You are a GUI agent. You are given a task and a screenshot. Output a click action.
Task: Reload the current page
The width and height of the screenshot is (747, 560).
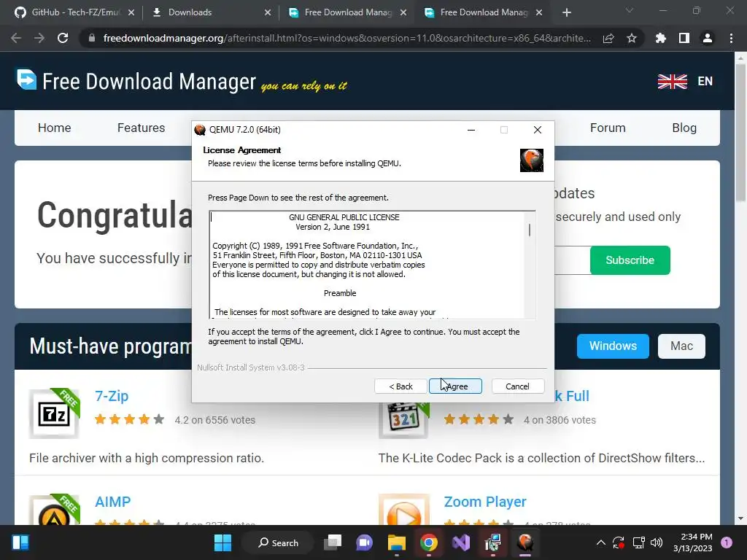[x=63, y=38]
